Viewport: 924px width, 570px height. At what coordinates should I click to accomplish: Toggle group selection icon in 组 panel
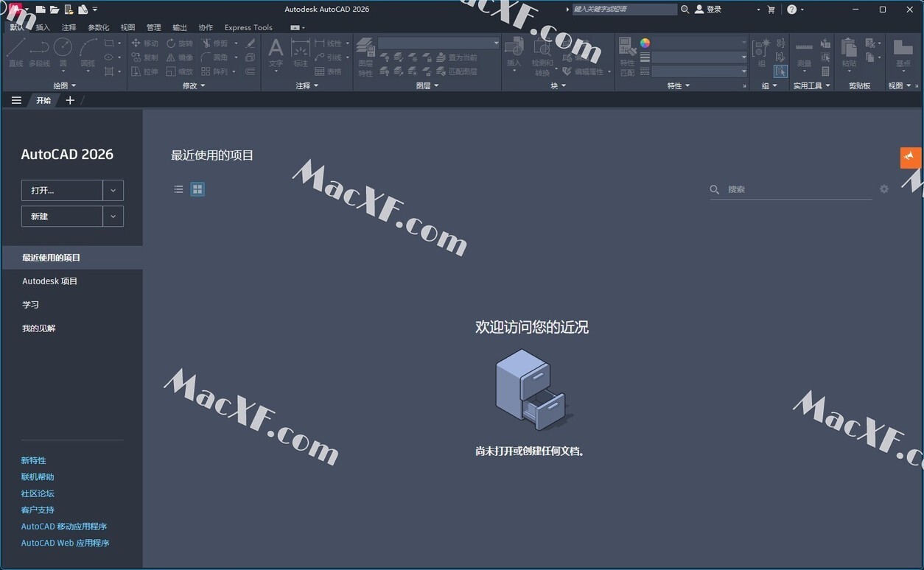[780, 71]
